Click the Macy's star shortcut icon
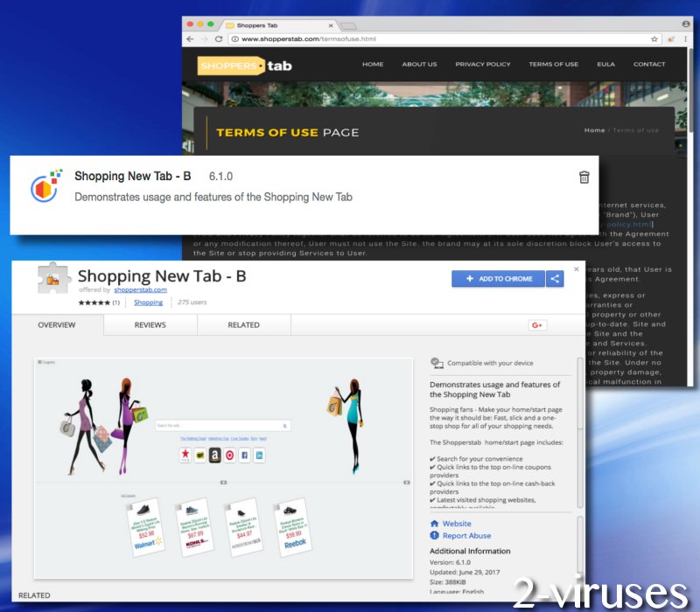Image resolution: width=700 pixels, height=612 pixels. click(185, 455)
